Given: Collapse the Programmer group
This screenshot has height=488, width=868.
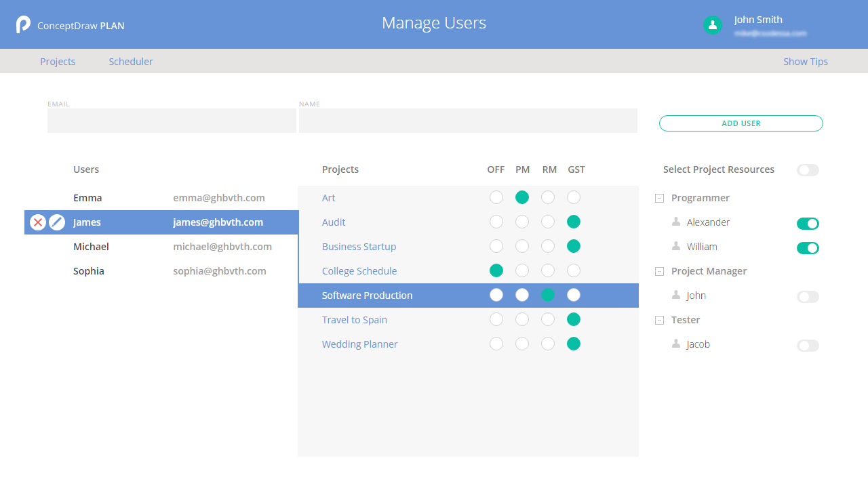Looking at the screenshot, I should [659, 199].
